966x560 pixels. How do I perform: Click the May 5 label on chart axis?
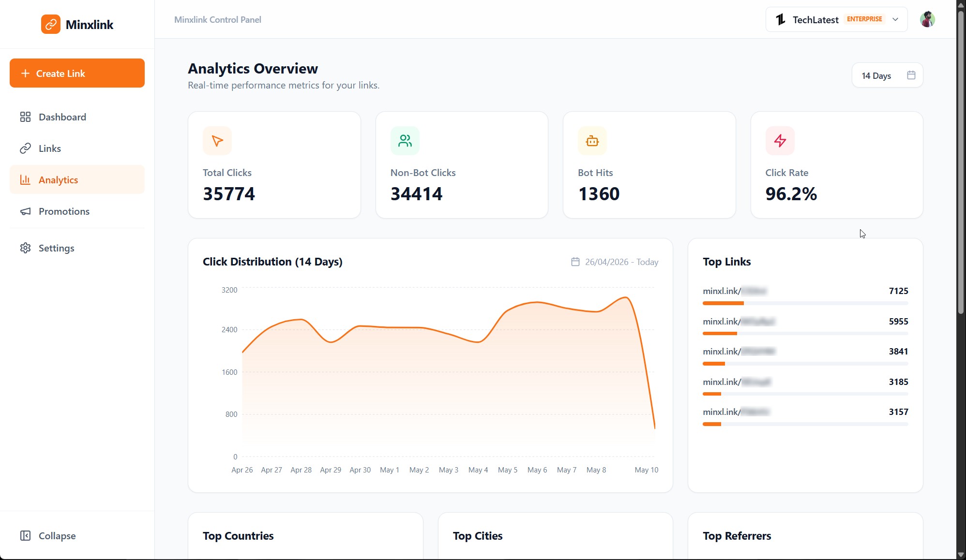pyautogui.click(x=508, y=470)
